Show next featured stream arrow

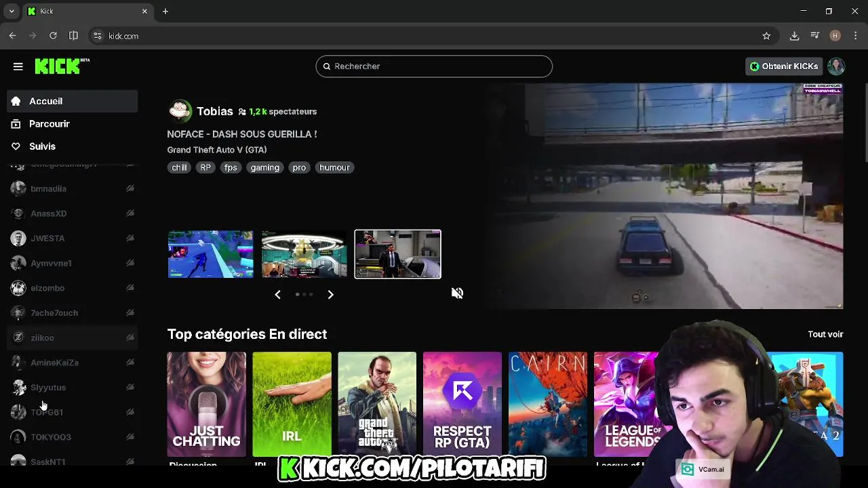pyautogui.click(x=330, y=294)
